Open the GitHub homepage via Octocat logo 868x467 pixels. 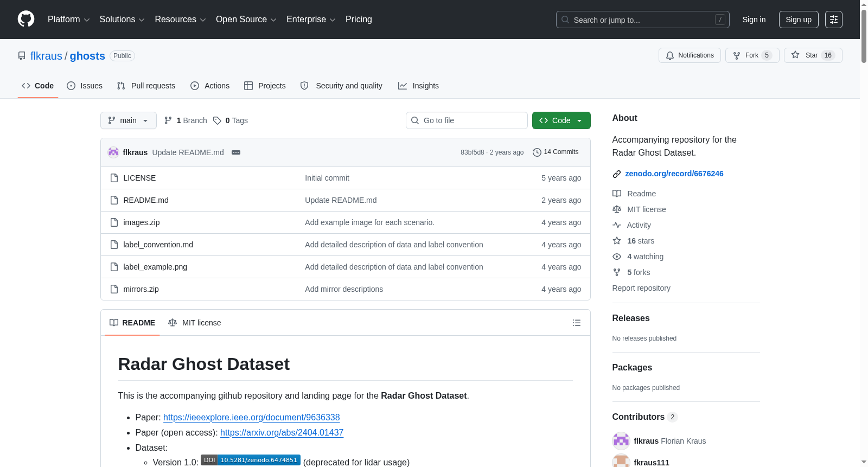26,20
